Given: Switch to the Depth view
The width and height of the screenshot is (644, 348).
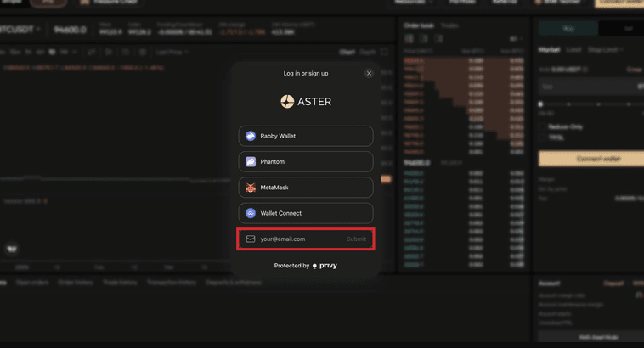Looking at the screenshot, I should click(x=368, y=52).
